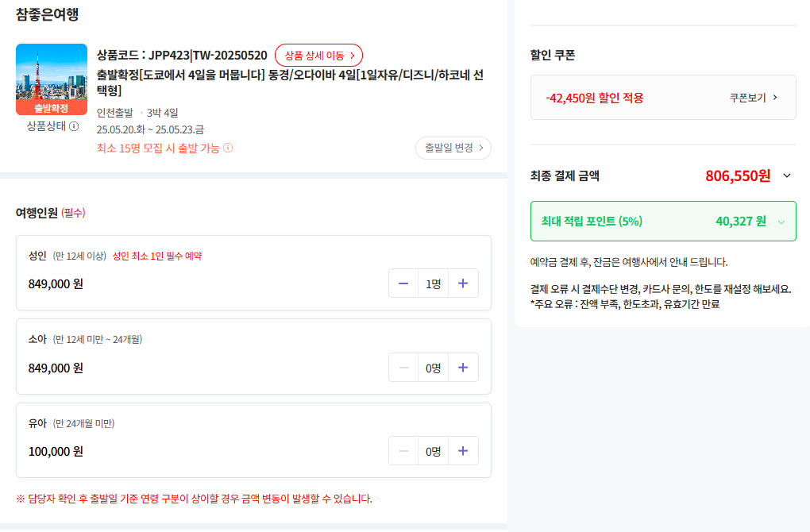Expand 최종 결제 금액 details chevron
The image size is (810, 532).
click(x=787, y=175)
